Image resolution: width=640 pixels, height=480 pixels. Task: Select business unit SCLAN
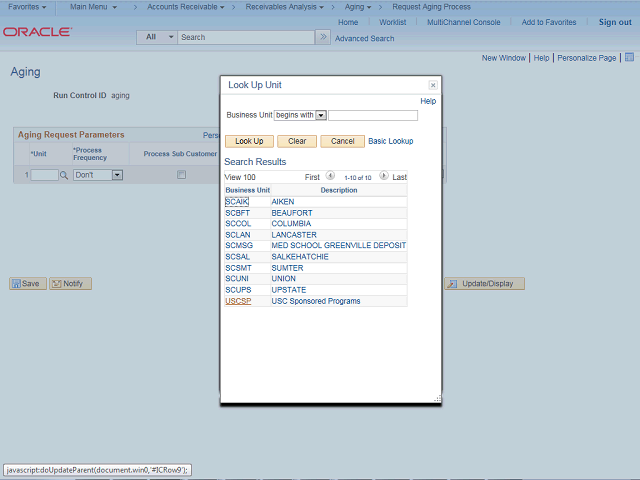click(238, 235)
